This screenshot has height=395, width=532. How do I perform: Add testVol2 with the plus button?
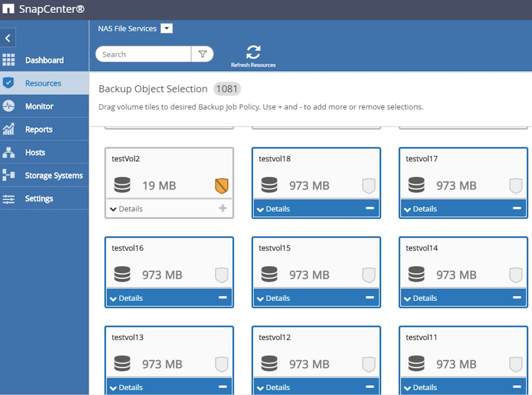(x=223, y=208)
